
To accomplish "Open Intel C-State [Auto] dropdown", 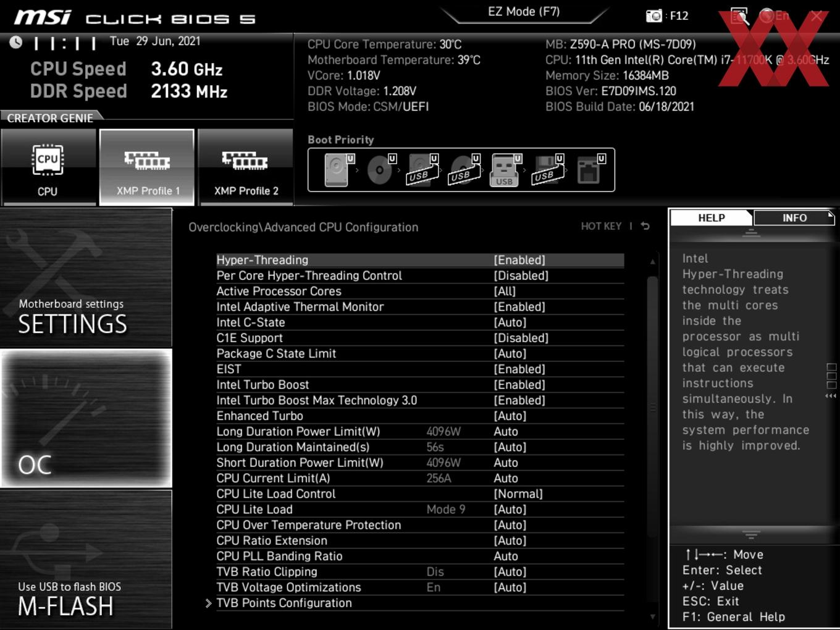I will (x=510, y=322).
